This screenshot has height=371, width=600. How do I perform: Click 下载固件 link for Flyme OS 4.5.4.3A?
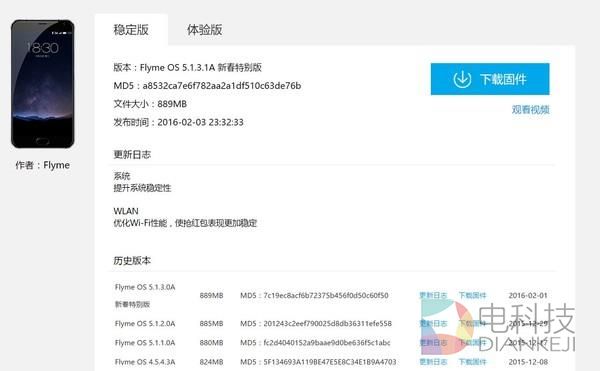(x=473, y=362)
